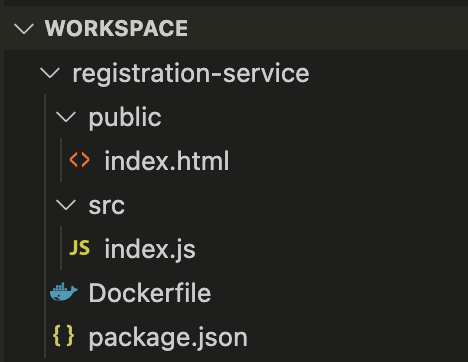Image resolution: width=468 pixels, height=362 pixels.
Task: Select the WORKSPACE header title
Action: tap(116, 28)
